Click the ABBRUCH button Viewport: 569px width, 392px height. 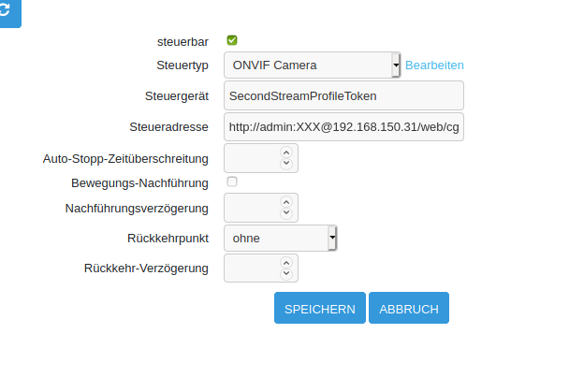coord(409,308)
